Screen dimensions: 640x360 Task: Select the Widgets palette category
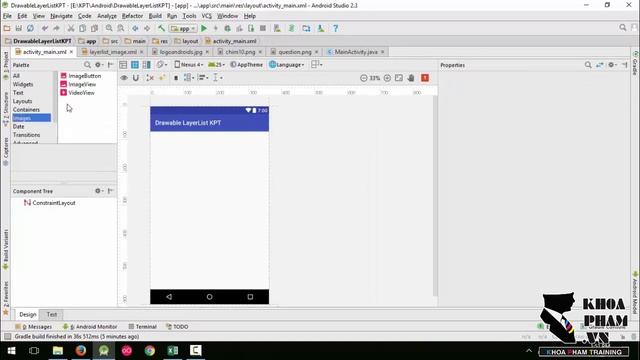[23, 84]
